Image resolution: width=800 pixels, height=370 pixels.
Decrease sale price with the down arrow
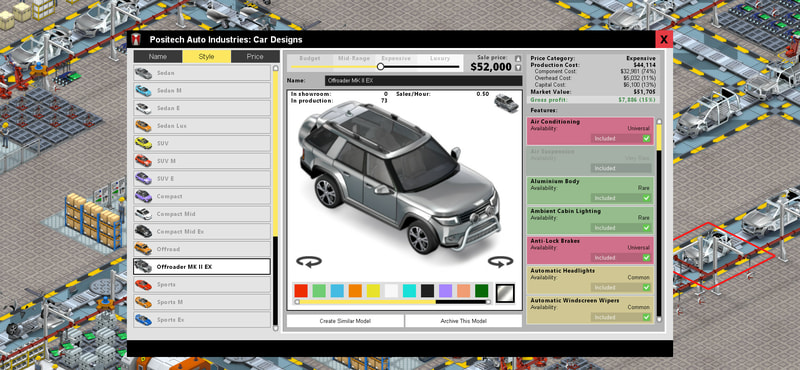click(518, 68)
